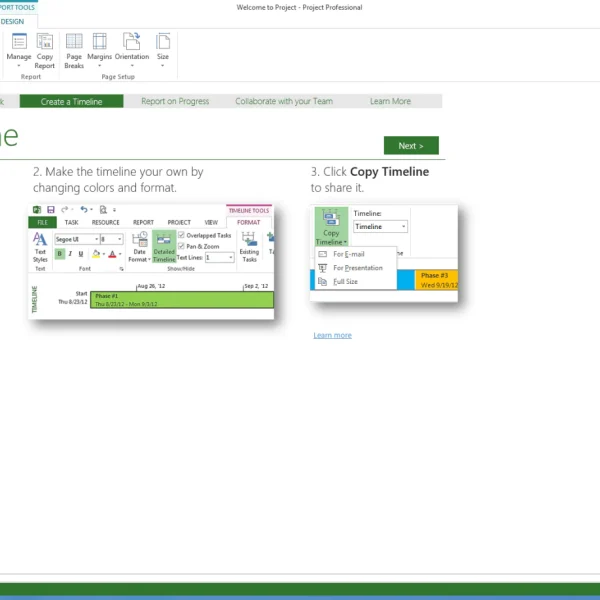Click the TASK tab in the illustration
Image resolution: width=600 pixels, height=600 pixels.
tap(71, 222)
